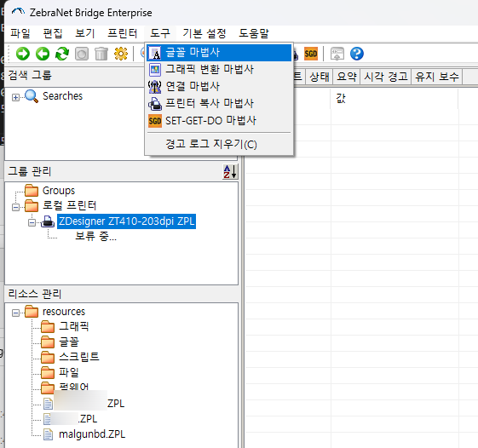The image size is (478, 448).
Task: Click the ZebraNet Bridge title bar logo
Action: tap(18, 12)
